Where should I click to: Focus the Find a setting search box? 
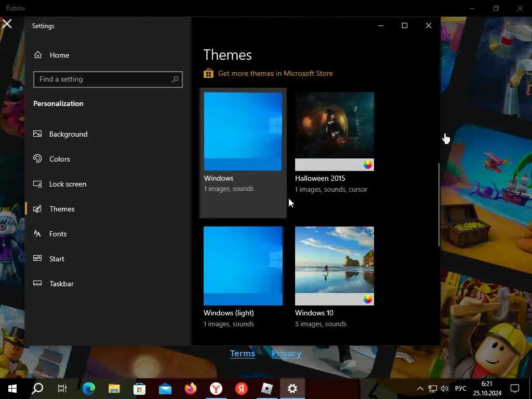(x=108, y=79)
